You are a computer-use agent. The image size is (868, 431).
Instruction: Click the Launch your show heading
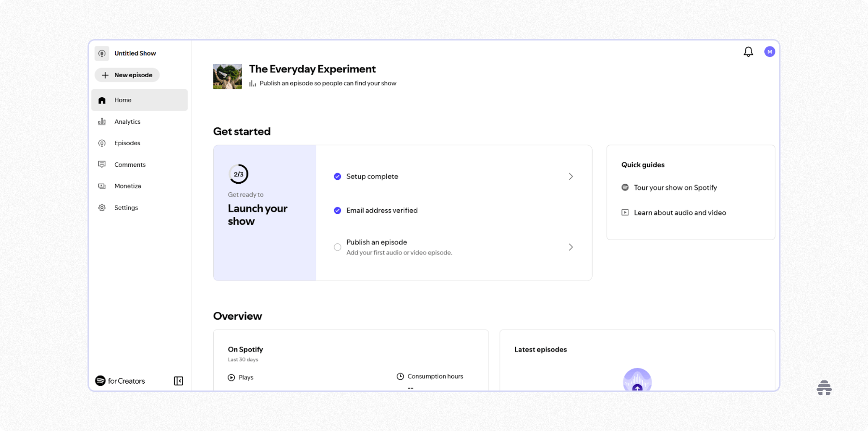258,215
